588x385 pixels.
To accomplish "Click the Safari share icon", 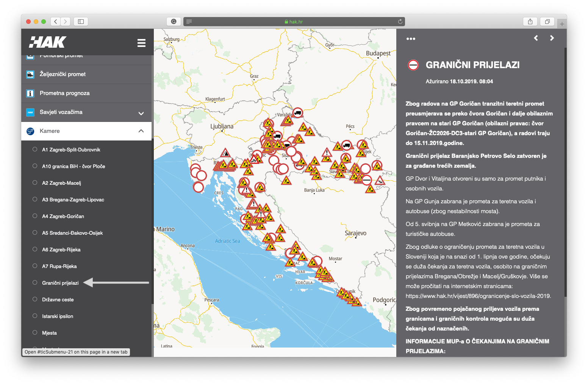I will point(530,22).
